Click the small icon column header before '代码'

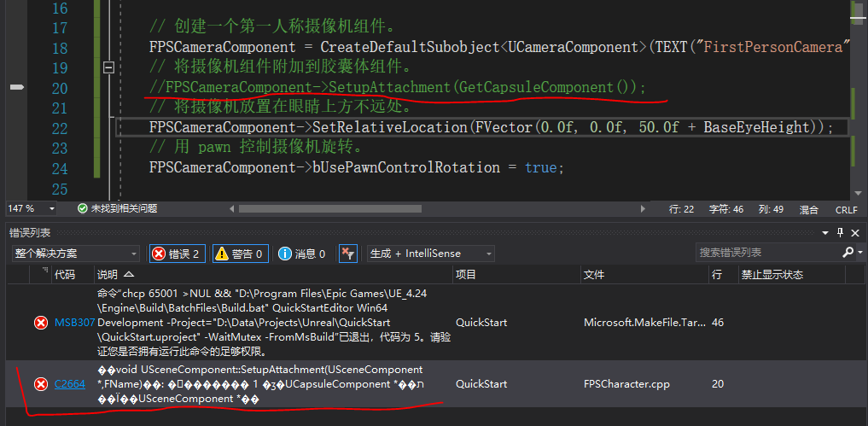[41, 274]
